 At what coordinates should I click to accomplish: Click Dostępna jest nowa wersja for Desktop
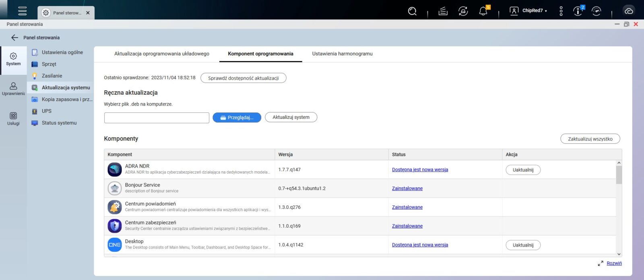(420, 245)
